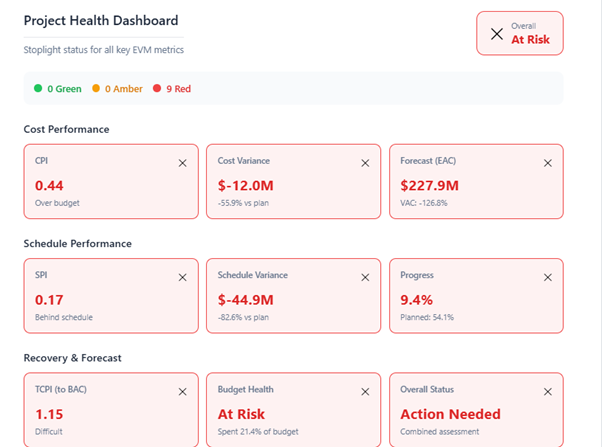The width and height of the screenshot is (602, 447).
Task: Click the amber dot status indicator
Action: [96, 89]
